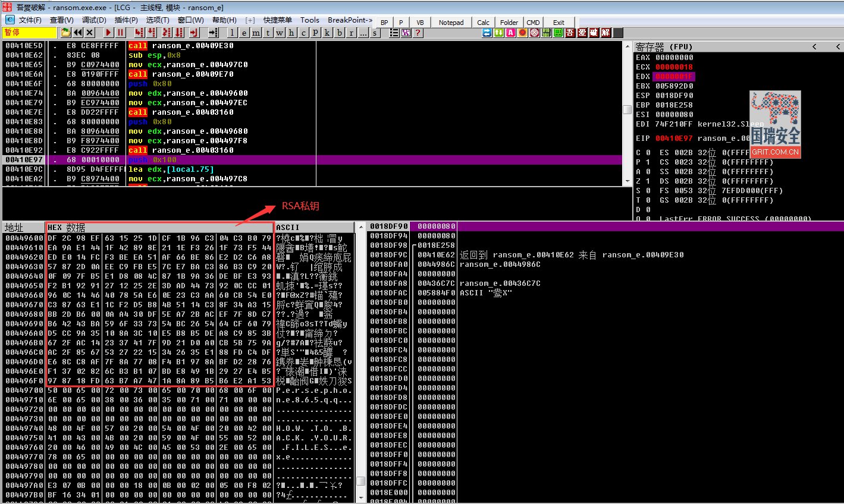Open the memory map window with 'm' button

(256, 33)
